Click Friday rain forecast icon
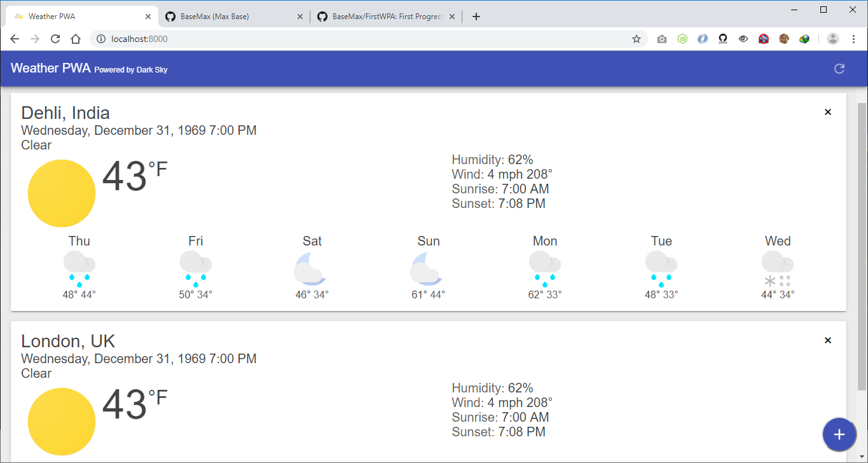Viewport: 868px width, 463px height. 196,268
